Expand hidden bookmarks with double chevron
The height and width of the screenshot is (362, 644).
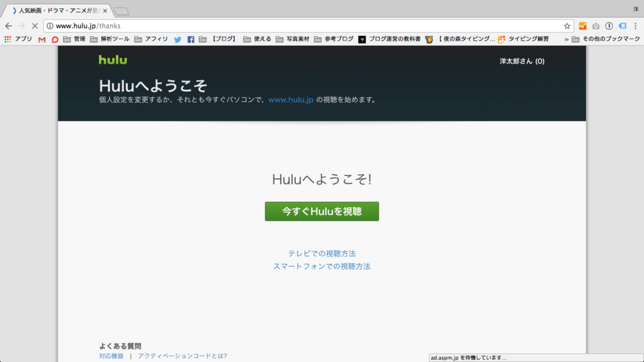click(567, 40)
